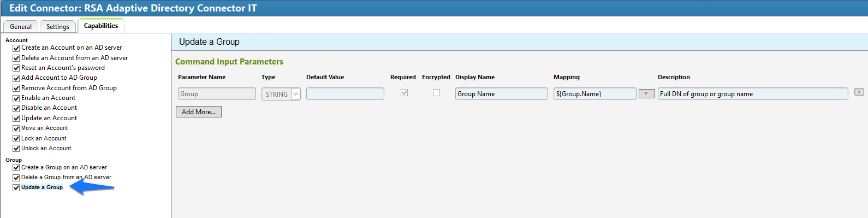Image resolution: width=868 pixels, height=218 pixels.
Task: Toggle Lock an Account checkbox
Action: (16, 139)
